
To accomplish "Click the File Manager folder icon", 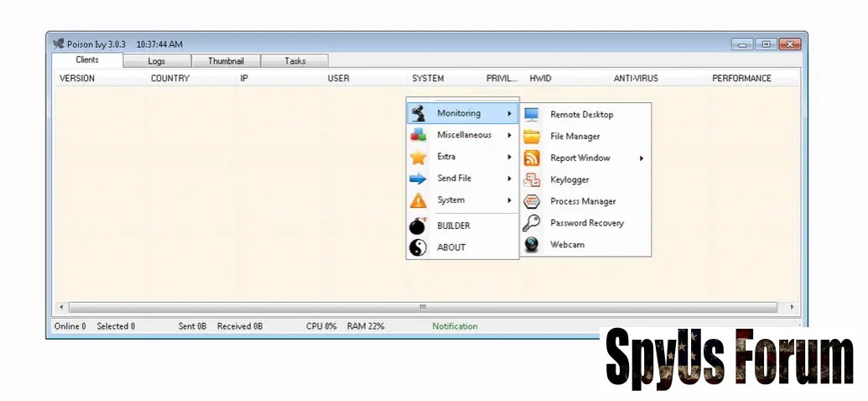I will pos(532,136).
